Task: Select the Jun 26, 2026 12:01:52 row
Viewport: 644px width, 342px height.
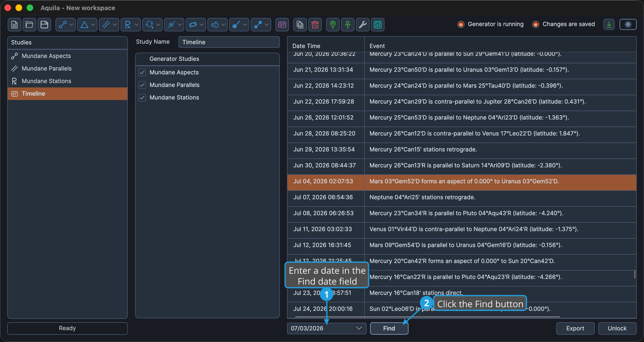Action: tap(462, 118)
